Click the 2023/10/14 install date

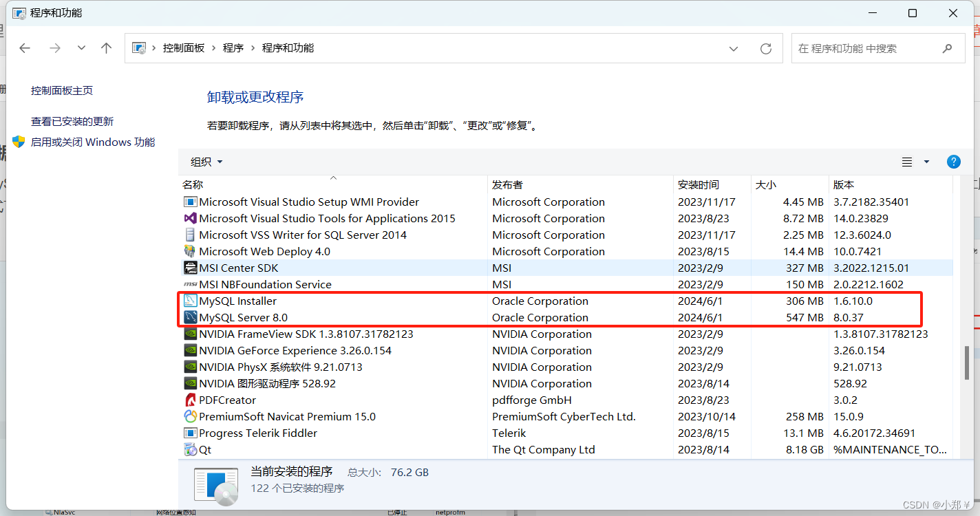coord(707,416)
